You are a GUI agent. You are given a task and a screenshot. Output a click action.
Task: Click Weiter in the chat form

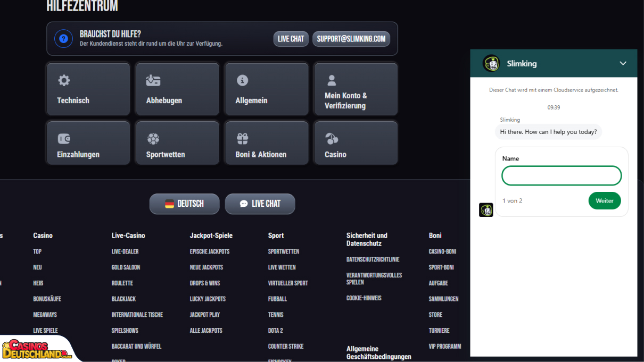[x=605, y=200]
